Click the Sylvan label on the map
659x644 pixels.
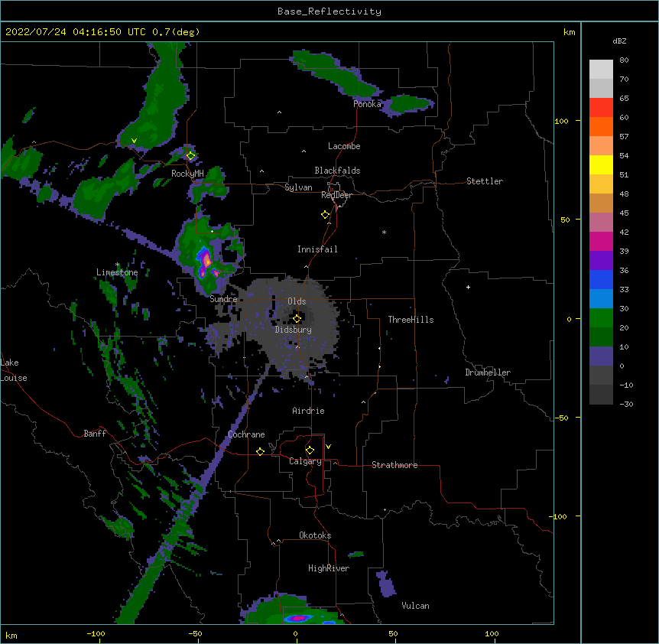tap(298, 187)
